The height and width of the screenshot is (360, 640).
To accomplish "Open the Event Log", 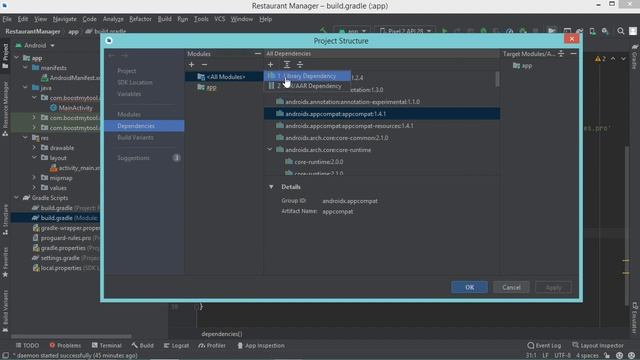I will coord(544,345).
